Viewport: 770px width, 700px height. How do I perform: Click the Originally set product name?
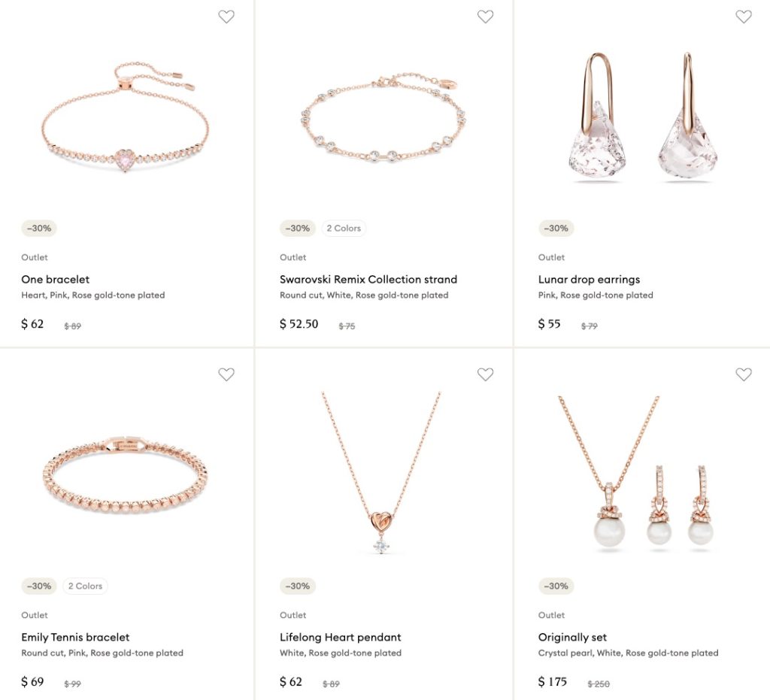coord(572,638)
